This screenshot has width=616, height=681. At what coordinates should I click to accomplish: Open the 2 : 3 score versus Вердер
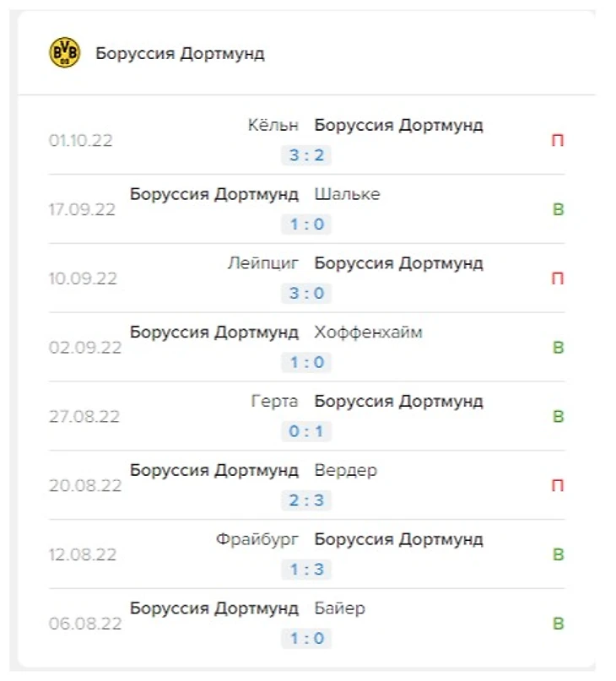306,500
